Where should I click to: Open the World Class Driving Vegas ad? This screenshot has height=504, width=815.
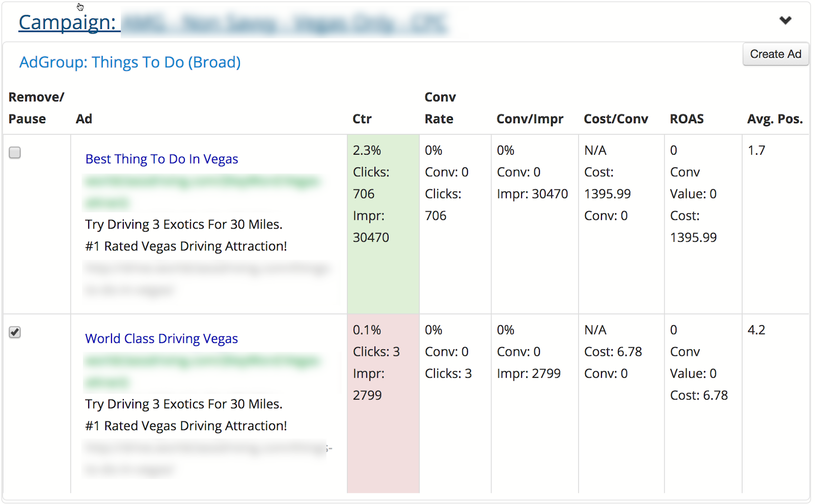(161, 339)
